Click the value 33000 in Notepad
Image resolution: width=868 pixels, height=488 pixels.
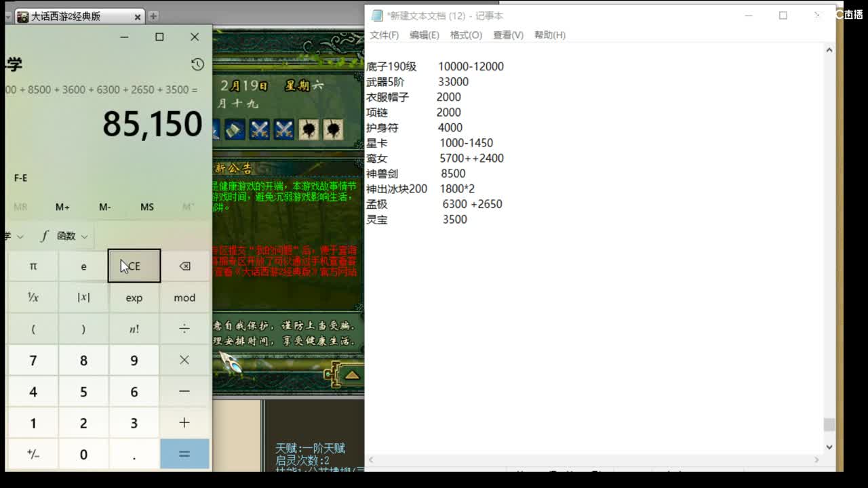click(453, 82)
